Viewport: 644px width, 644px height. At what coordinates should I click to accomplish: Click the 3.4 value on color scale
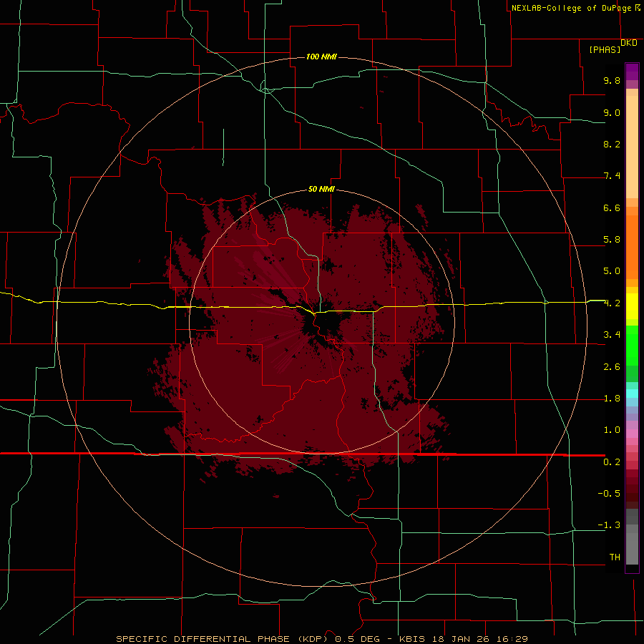[x=612, y=335]
